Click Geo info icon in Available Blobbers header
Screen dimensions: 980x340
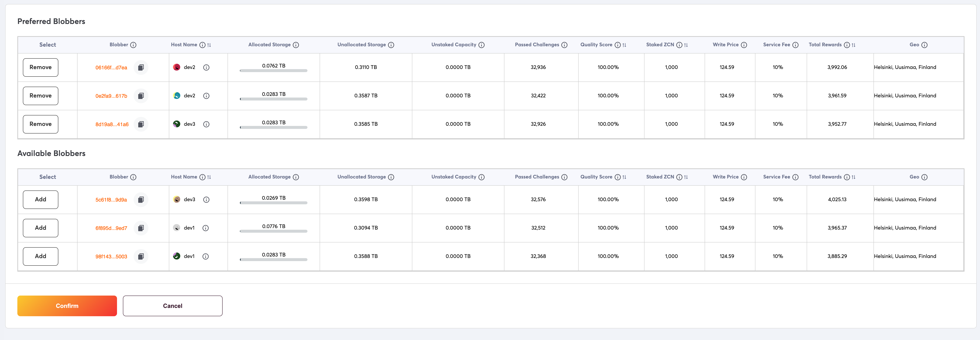(924, 177)
